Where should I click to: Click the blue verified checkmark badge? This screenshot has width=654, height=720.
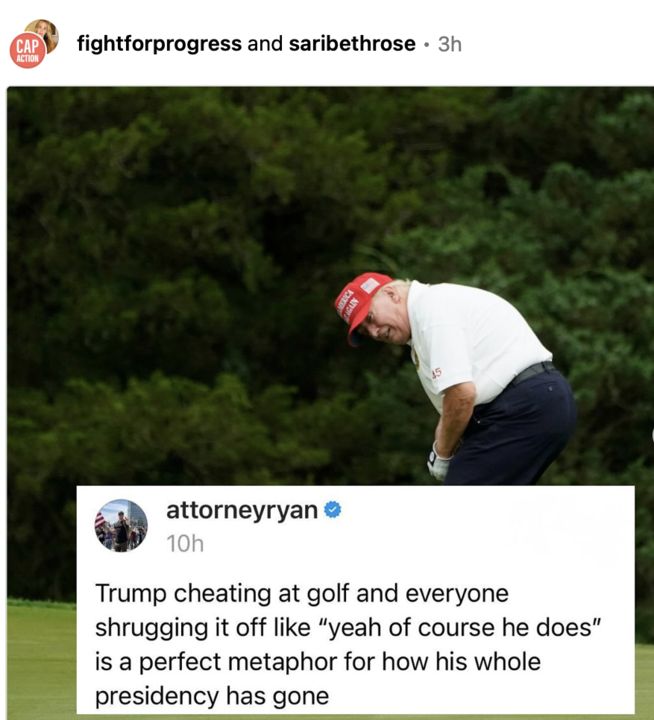coord(333,510)
